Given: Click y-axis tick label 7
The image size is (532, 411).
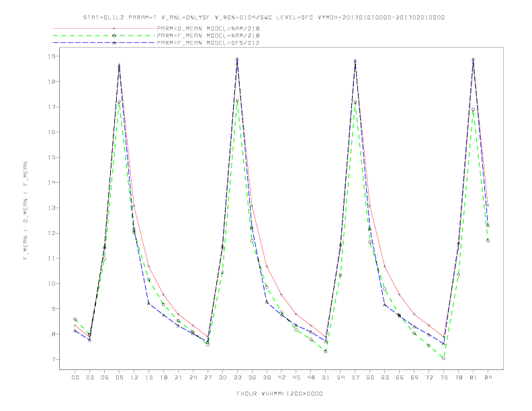Looking at the screenshot, I should [53, 359].
